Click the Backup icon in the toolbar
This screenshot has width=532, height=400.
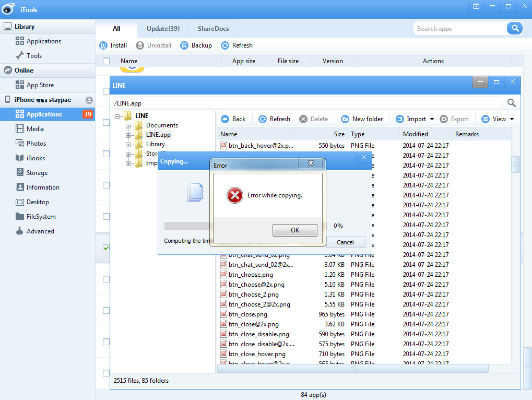click(x=184, y=45)
